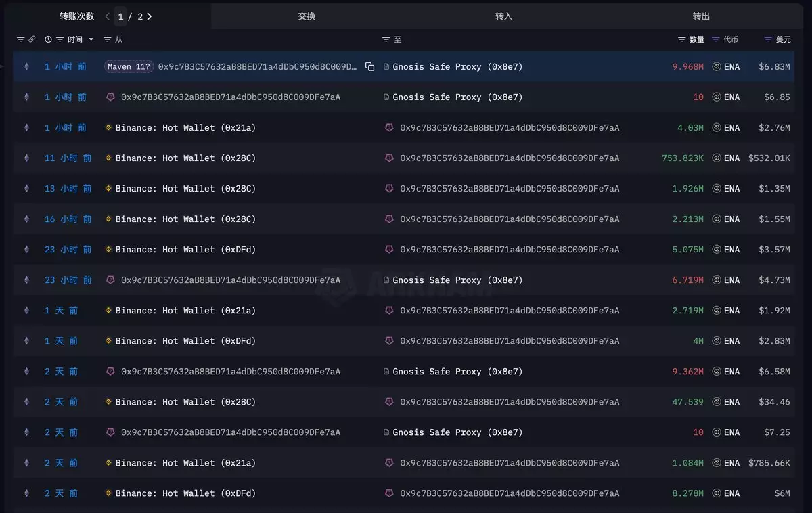Click the 美元 column header
This screenshot has height=513, width=812.
click(x=783, y=39)
